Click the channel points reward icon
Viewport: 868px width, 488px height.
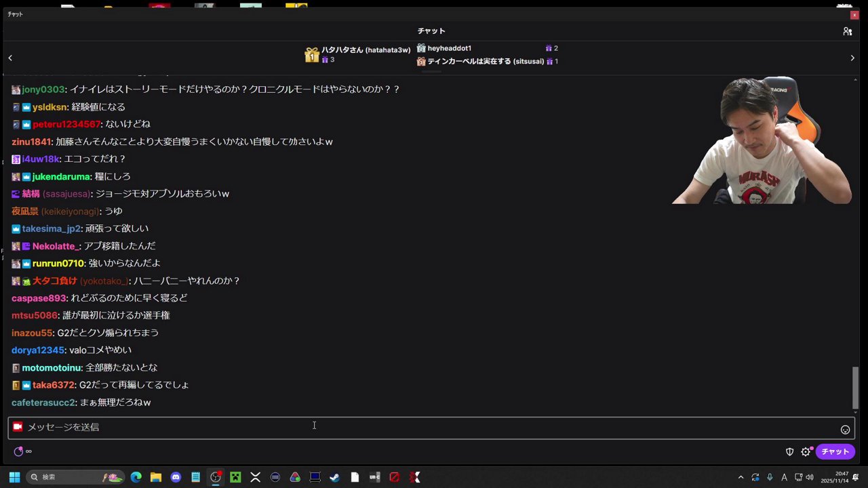pyautogui.click(x=18, y=451)
